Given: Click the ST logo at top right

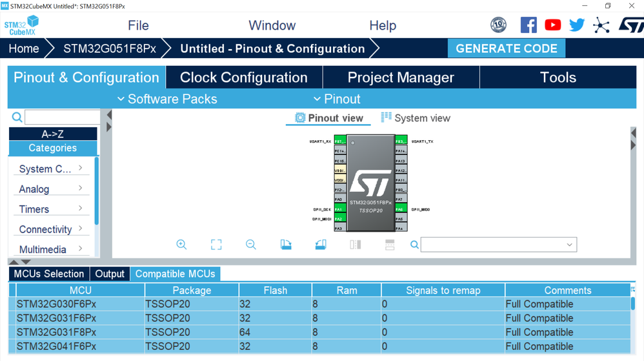Looking at the screenshot, I should point(631,25).
